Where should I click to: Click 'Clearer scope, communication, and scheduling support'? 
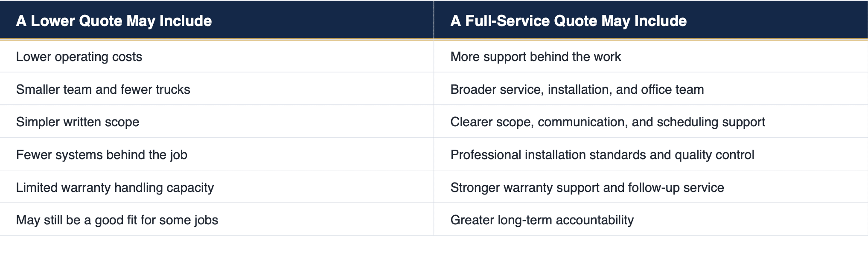coord(608,122)
